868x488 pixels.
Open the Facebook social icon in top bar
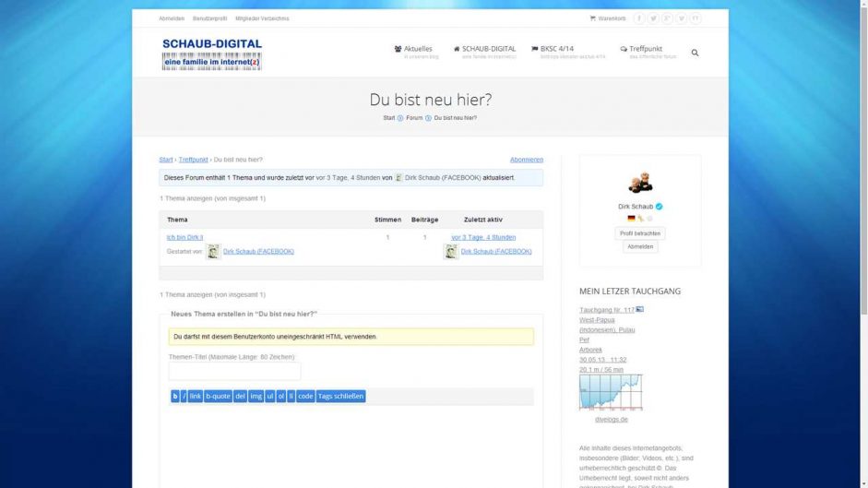(639, 18)
